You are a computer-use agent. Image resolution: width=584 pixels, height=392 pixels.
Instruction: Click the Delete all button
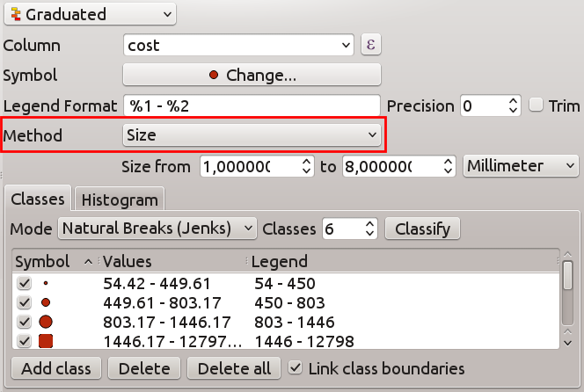pos(234,367)
